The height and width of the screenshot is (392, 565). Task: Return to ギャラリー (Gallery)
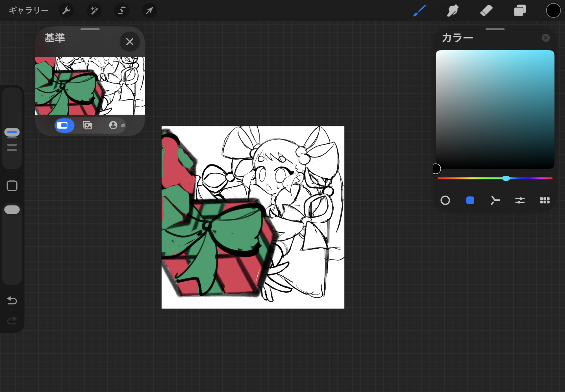(29, 11)
